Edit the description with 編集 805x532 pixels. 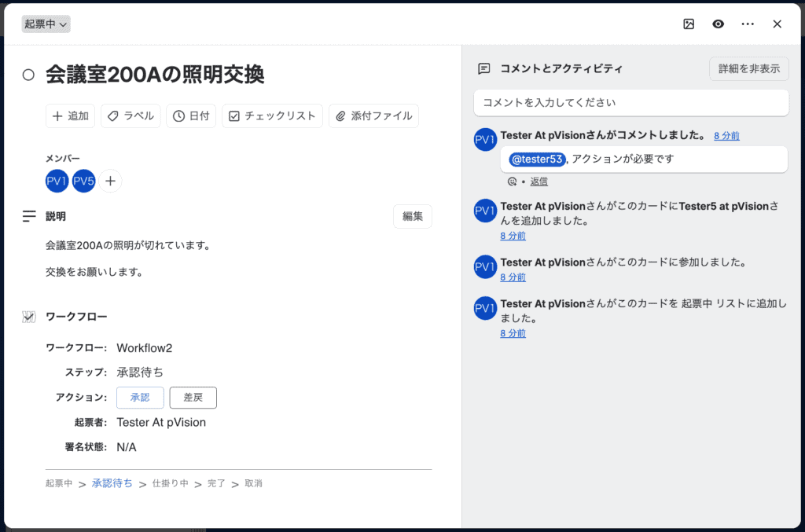(x=412, y=216)
